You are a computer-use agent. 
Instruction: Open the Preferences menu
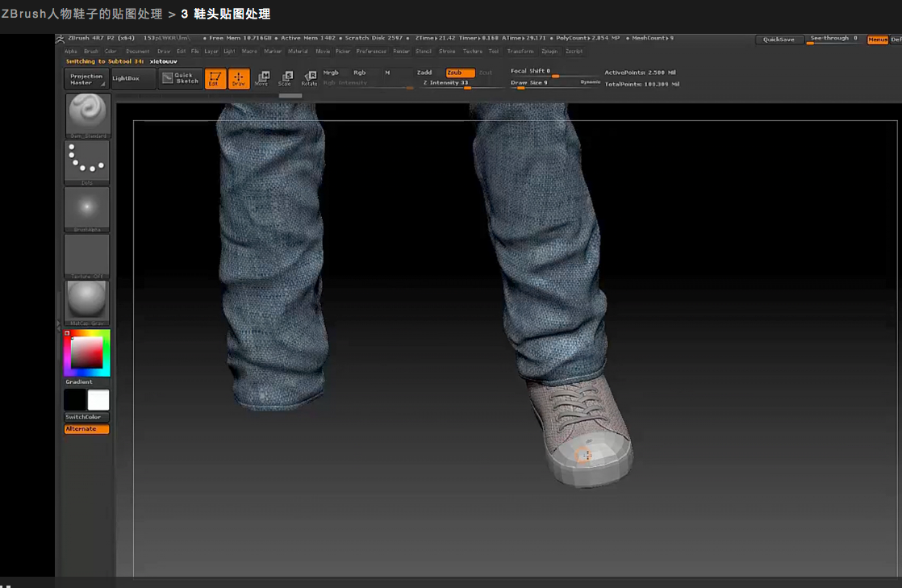[x=371, y=51]
